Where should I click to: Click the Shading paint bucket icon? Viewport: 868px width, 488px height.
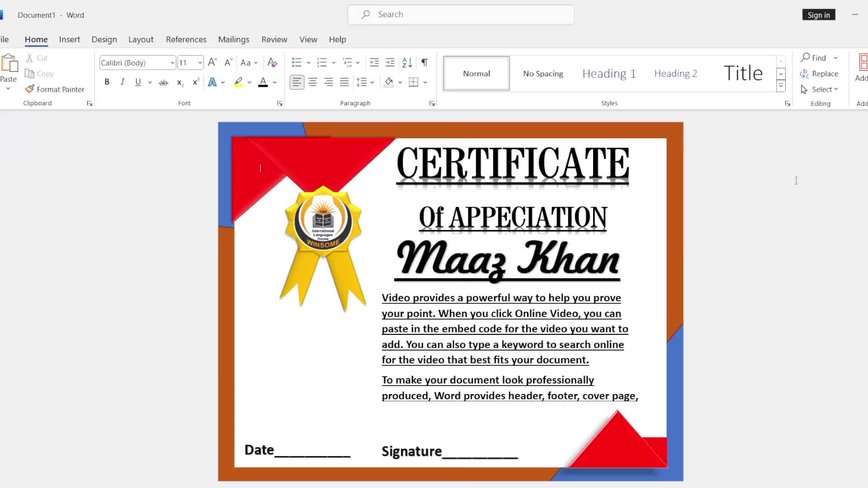click(x=389, y=82)
